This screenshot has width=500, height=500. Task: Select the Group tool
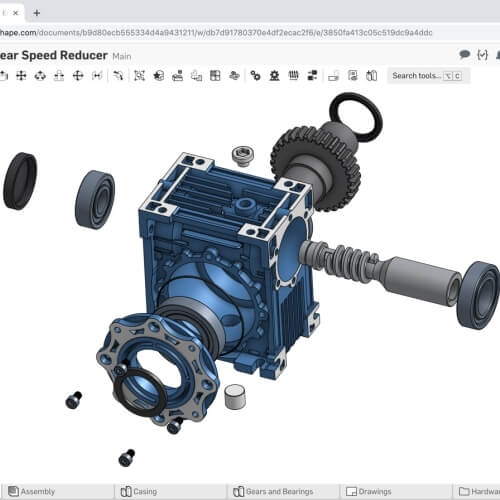pos(139,76)
